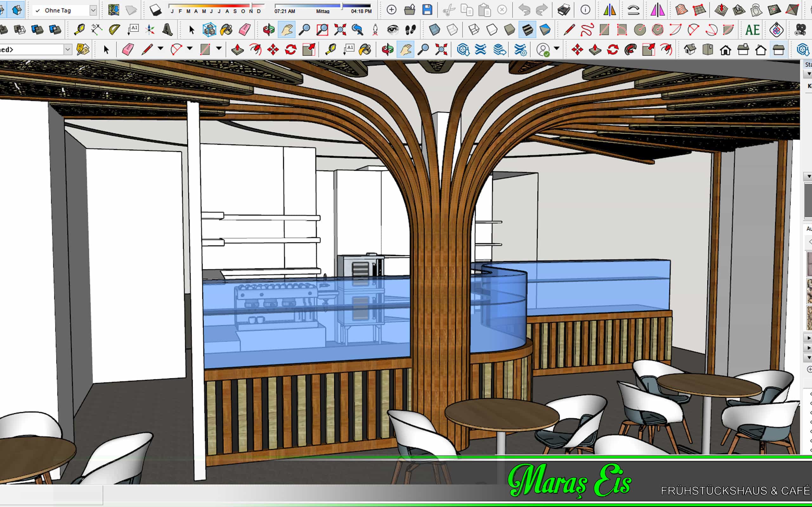This screenshot has width=812, height=507.
Task: Expand the pencil line tool dropdown arrow
Action: coord(160,48)
